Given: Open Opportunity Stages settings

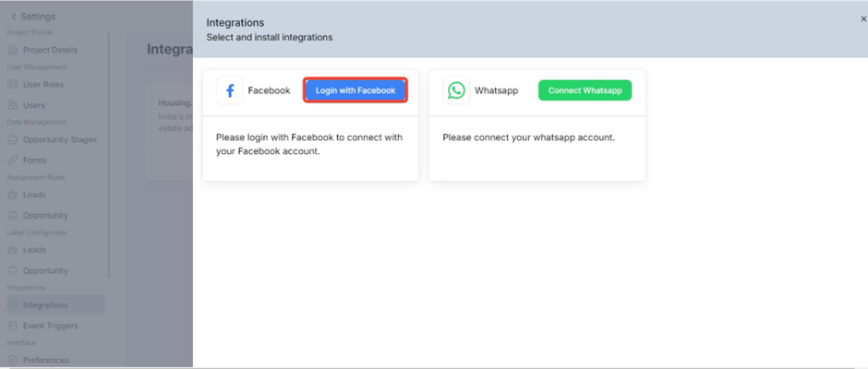Looking at the screenshot, I should coord(59,139).
